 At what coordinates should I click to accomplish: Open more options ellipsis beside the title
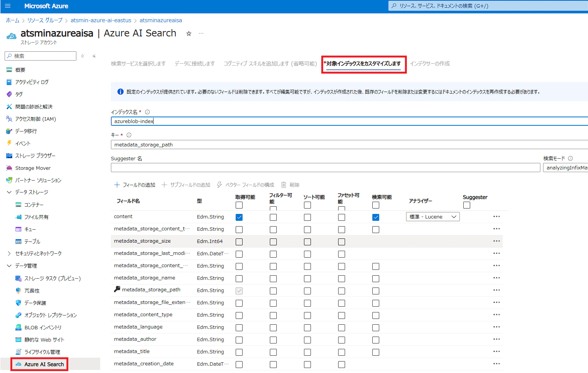201,33
